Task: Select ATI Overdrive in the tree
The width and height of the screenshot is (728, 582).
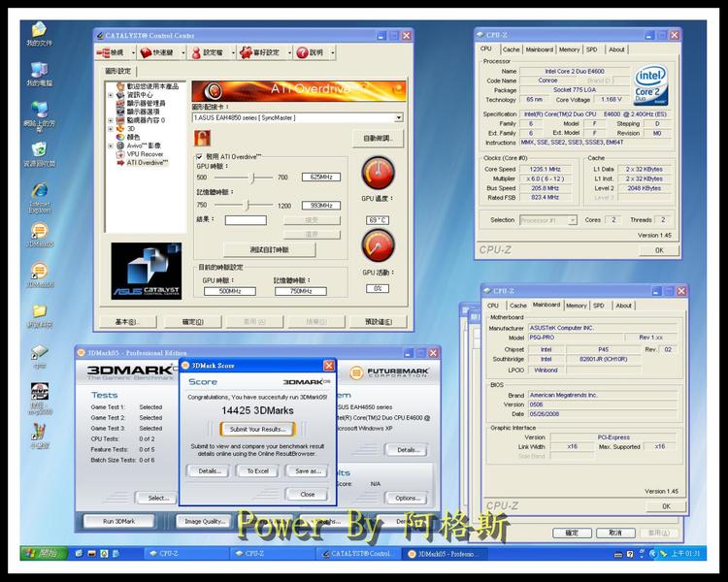Action: [x=148, y=162]
